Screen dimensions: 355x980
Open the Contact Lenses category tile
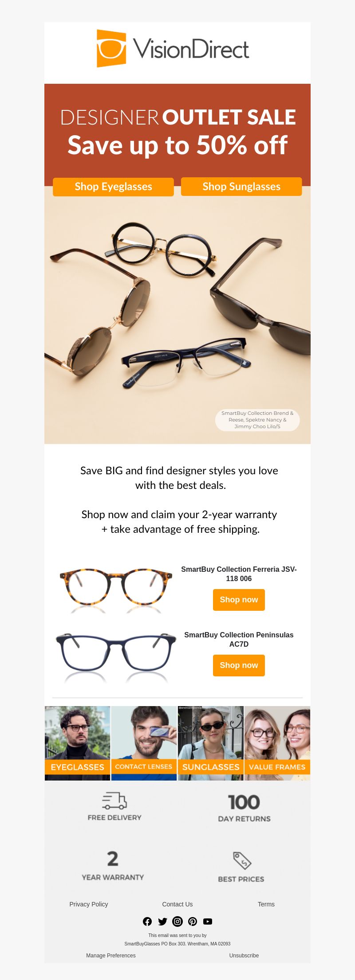point(144,743)
